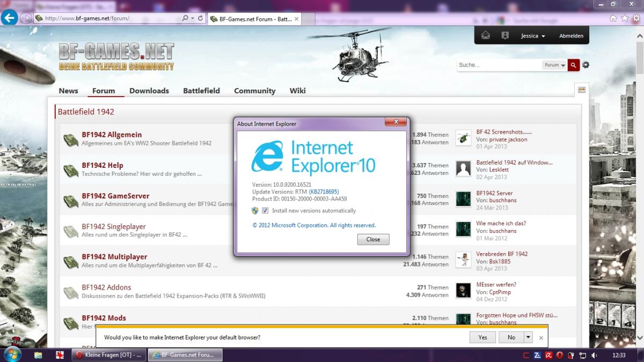Open the BF1942 Singleplayer forum link
The height and width of the screenshot is (362, 644).
(x=114, y=226)
